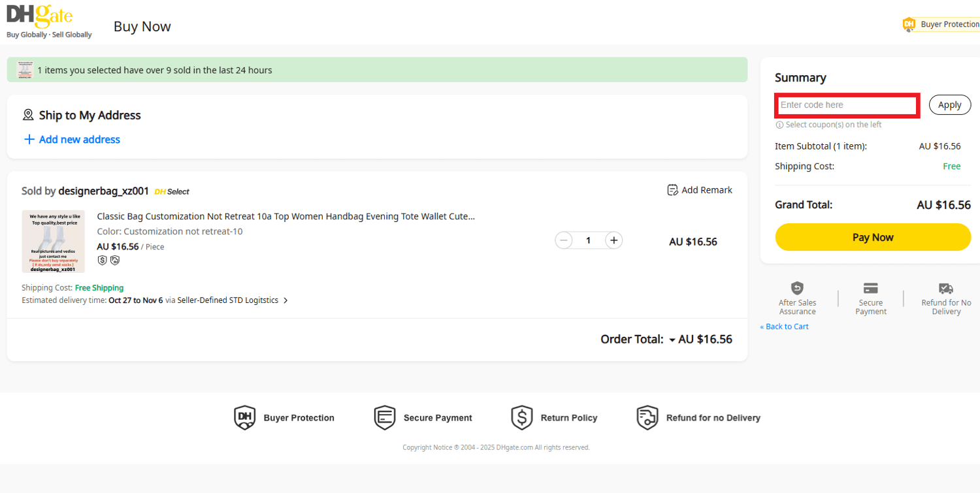Image resolution: width=980 pixels, height=493 pixels.
Task: Go Back to Cart
Action: (x=783, y=326)
